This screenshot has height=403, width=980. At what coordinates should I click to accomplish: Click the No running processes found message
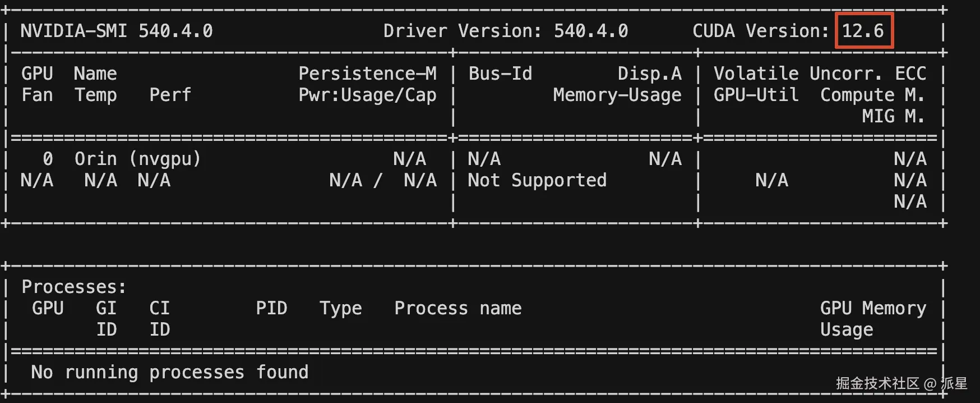(x=169, y=372)
